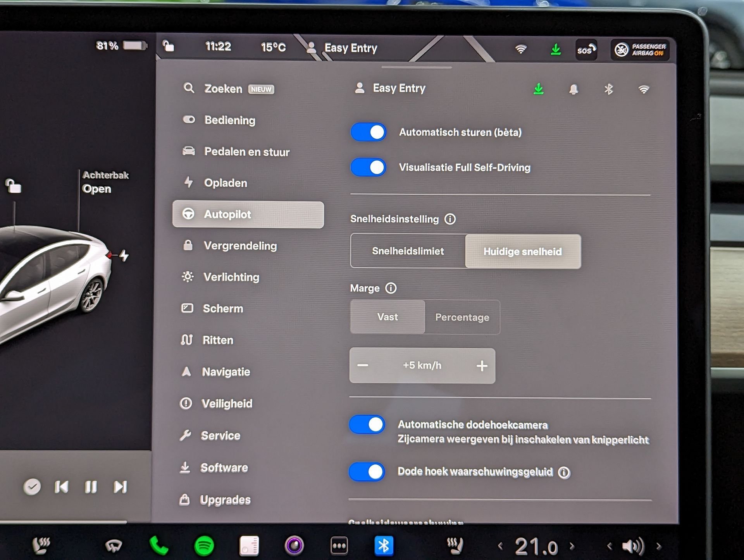Pause the media playback
This screenshot has width=744, height=560.
(x=91, y=487)
